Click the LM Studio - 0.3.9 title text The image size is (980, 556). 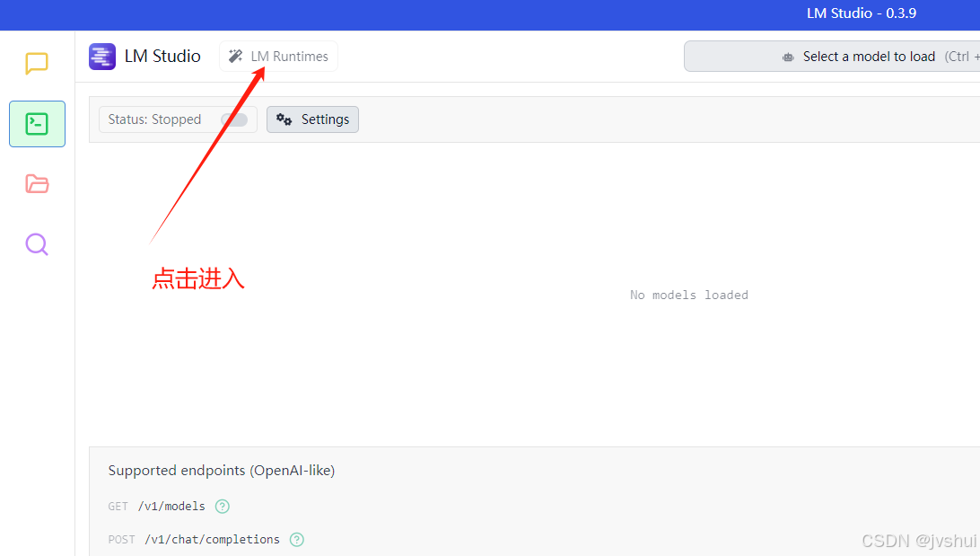click(x=862, y=13)
